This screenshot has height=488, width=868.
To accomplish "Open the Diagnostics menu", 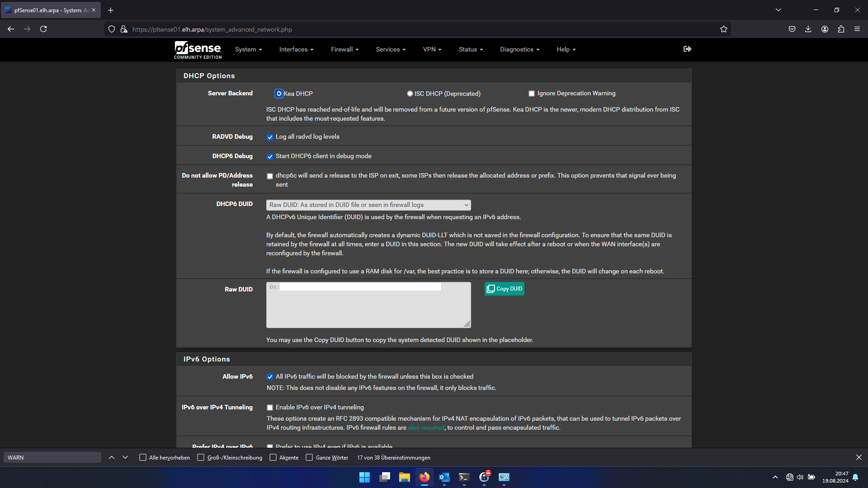I will pyautogui.click(x=519, y=49).
